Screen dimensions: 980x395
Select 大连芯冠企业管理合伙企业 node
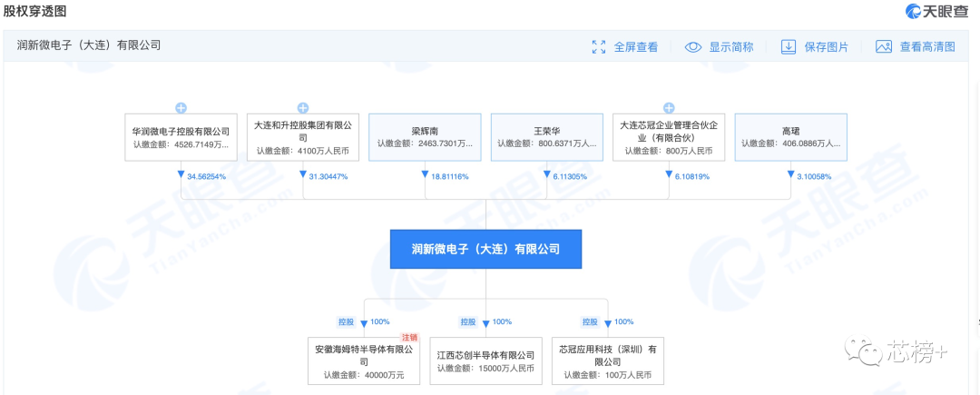coord(669,137)
